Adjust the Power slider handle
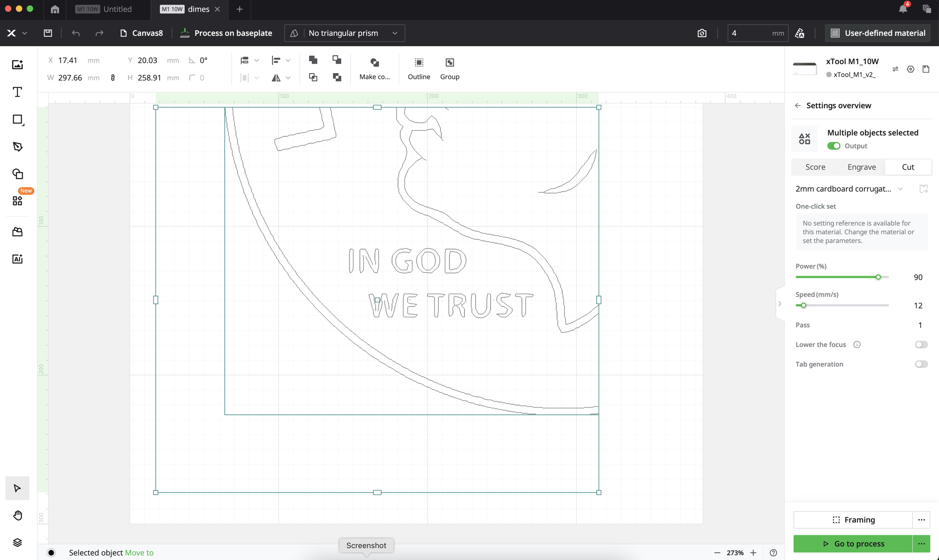This screenshot has width=939, height=560. point(878,277)
